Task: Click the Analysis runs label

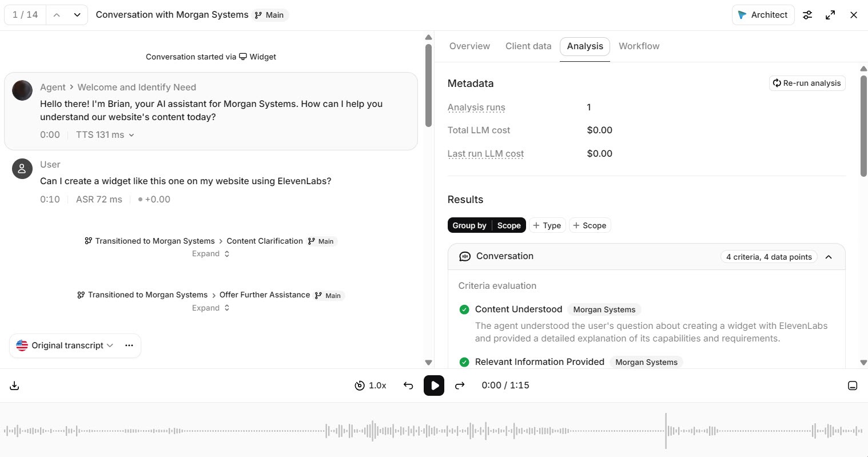Action: pos(476,108)
